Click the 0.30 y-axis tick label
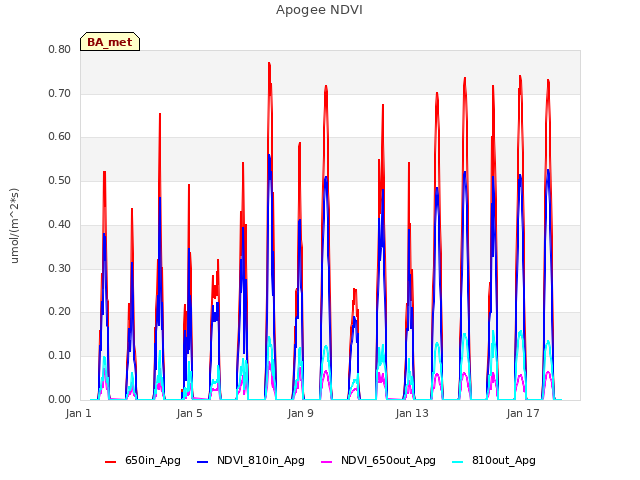This screenshot has height=480, width=640. [60, 269]
